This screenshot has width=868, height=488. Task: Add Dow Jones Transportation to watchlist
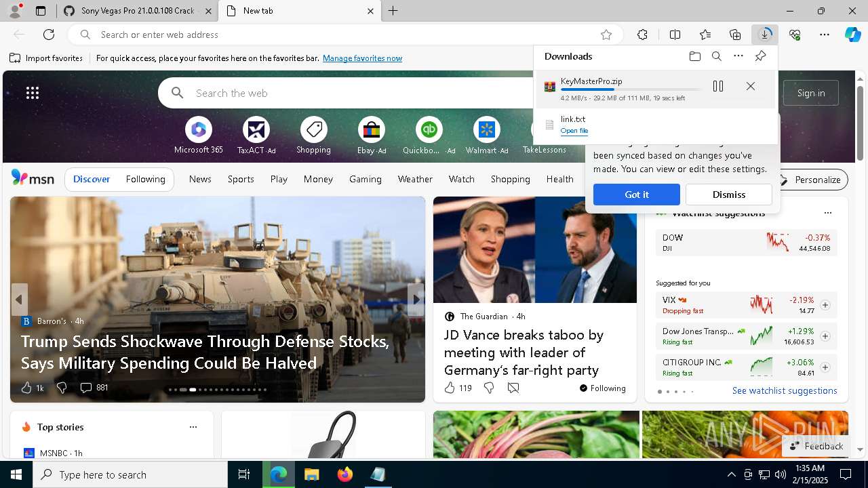pyautogui.click(x=825, y=336)
